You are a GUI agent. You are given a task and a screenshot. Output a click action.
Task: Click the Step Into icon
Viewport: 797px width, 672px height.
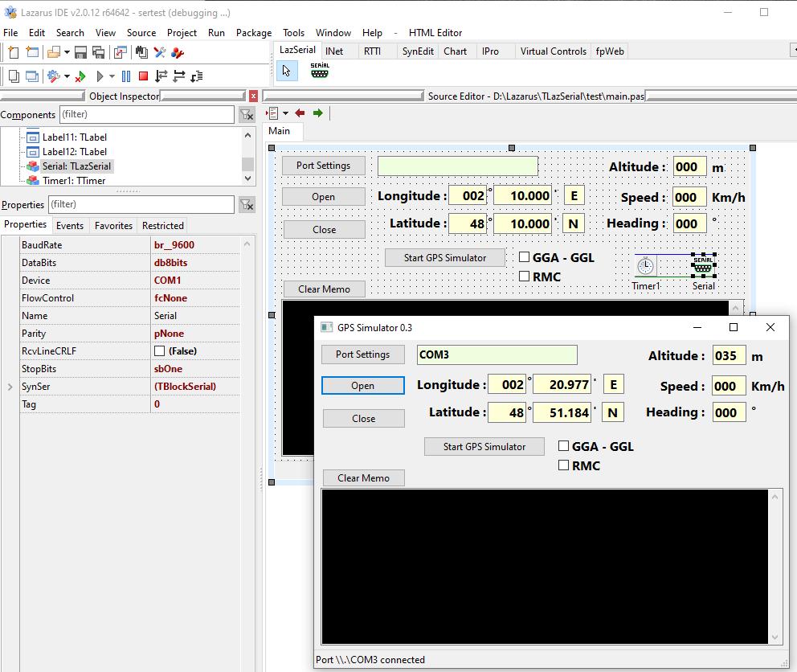coord(161,76)
